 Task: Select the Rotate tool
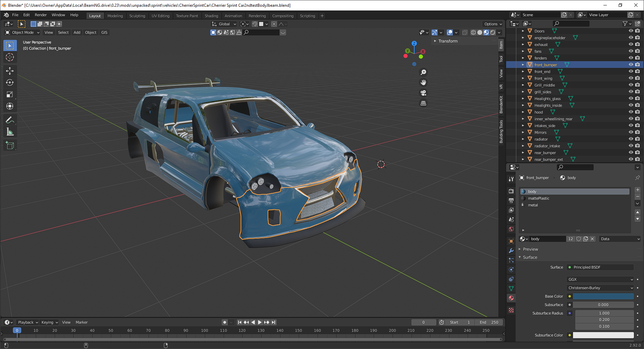[10, 82]
